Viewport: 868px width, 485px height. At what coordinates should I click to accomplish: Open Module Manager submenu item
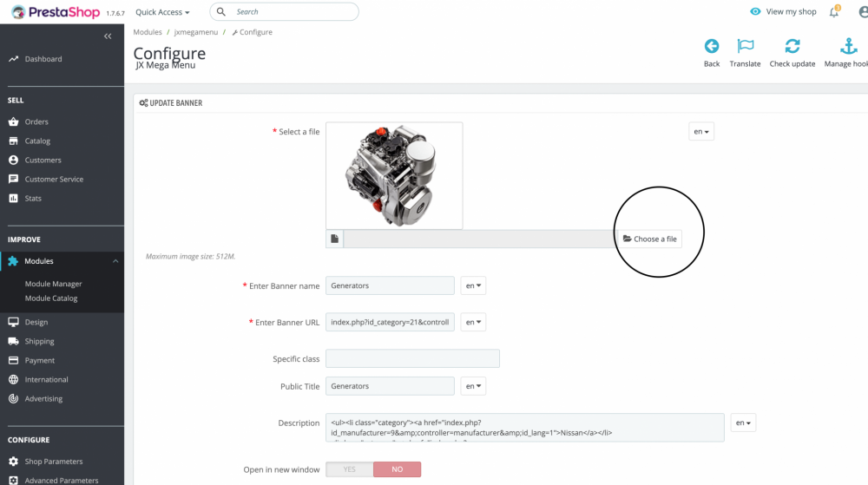point(54,284)
